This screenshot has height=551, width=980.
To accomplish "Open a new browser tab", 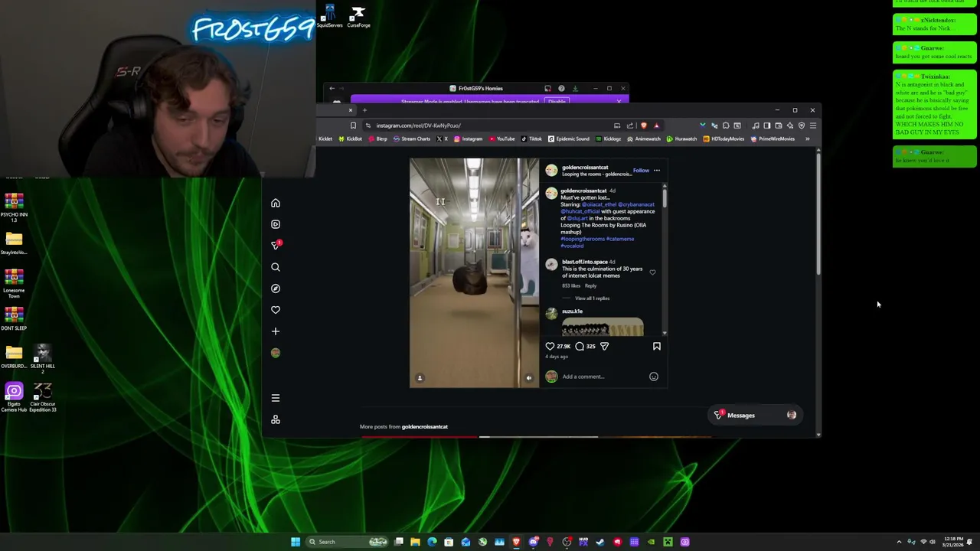I will 364,110.
